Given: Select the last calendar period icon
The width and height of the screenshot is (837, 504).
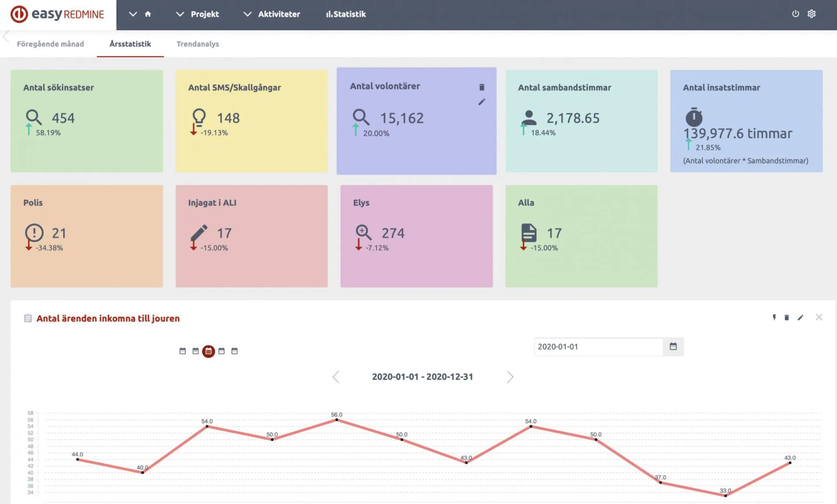Looking at the screenshot, I should pyautogui.click(x=235, y=351).
